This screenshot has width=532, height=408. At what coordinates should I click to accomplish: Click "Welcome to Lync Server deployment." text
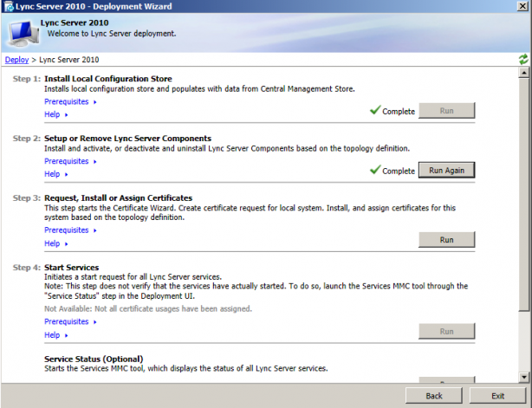(112, 34)
